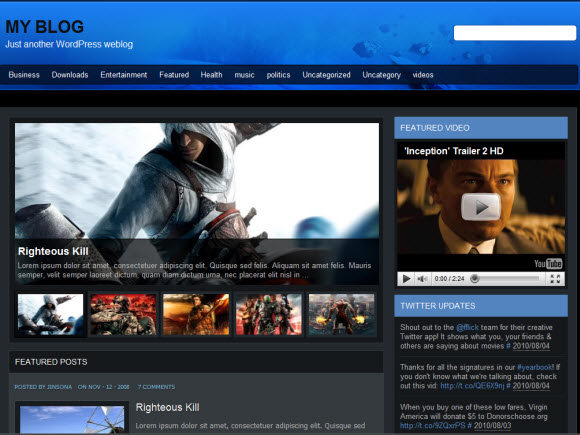Click the windmill post thumbnail image
580x435 pixels.
pyautogui.click(x=72, y=419)
